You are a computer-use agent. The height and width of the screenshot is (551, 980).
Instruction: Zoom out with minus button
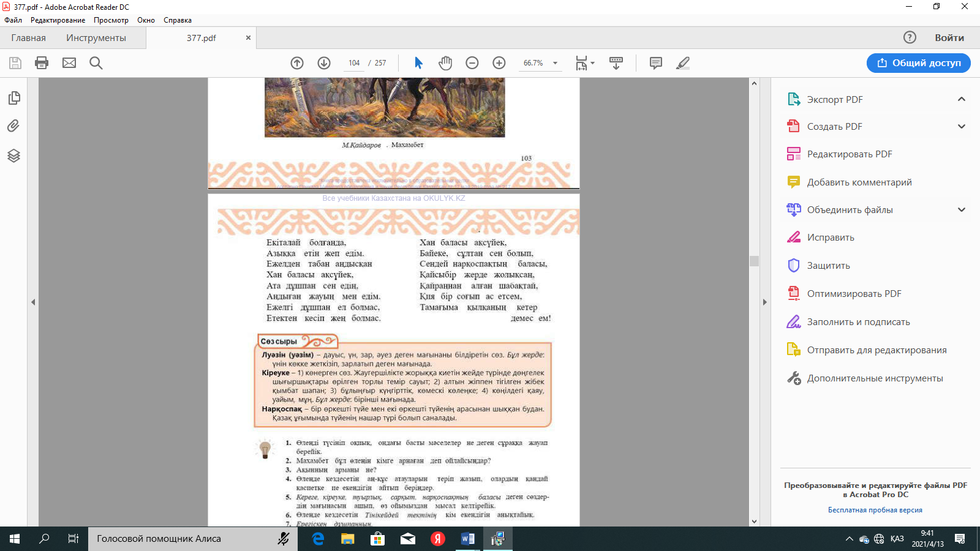472,63
